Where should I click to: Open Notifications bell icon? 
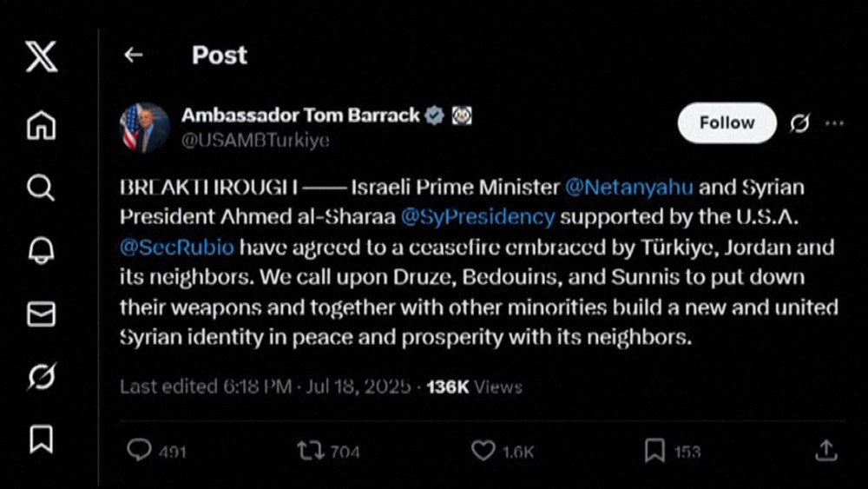pyautogui.click(x=41, y=250)
